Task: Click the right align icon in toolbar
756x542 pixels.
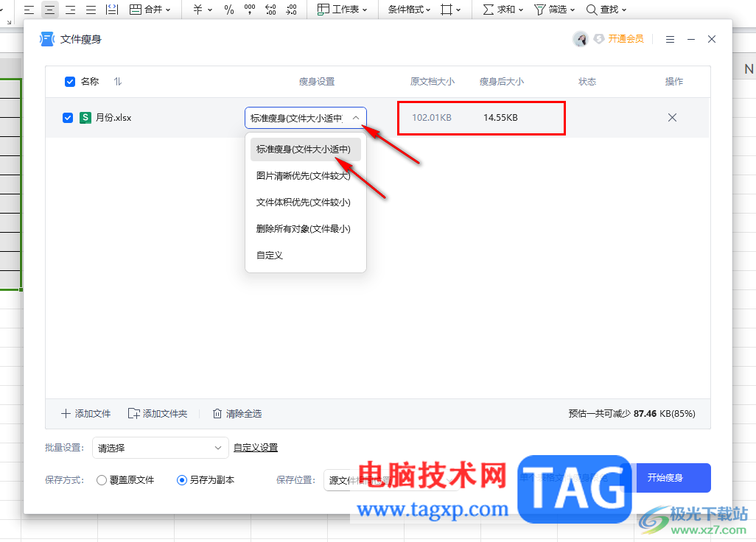Action: (71, 10)
